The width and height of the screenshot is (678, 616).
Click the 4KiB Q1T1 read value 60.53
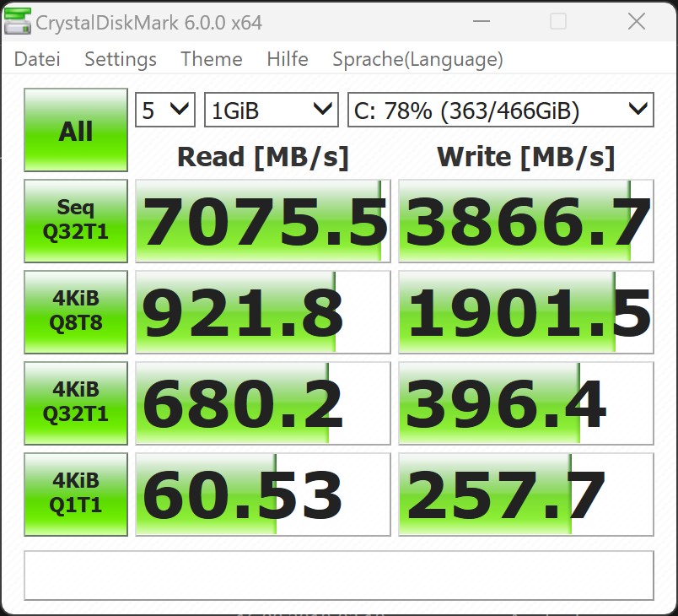(263, 494)
